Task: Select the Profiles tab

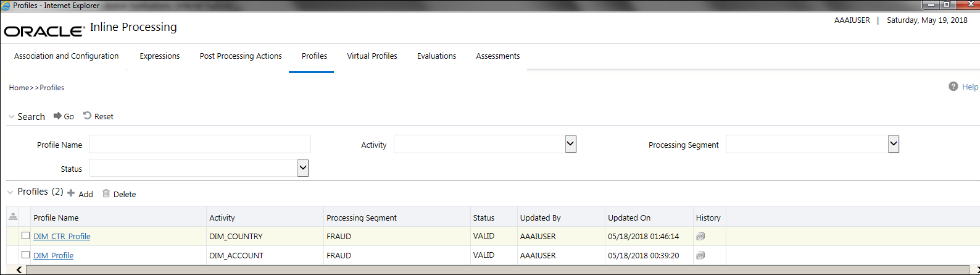Action: [314, 56]
